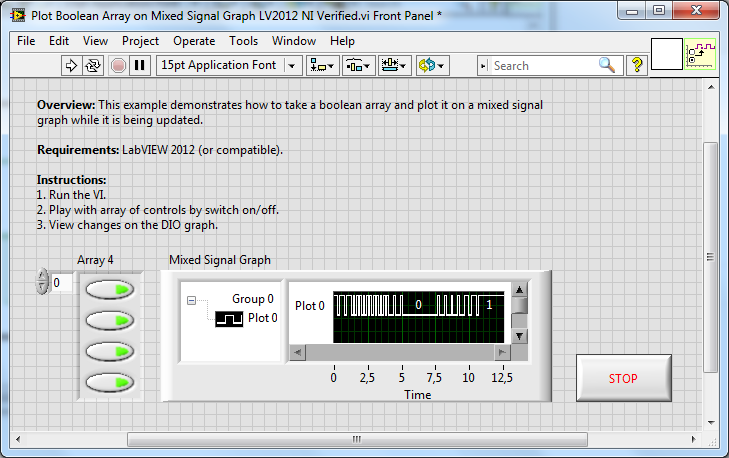This screenshot has height=458, width=729.
Task: Open the Tools menu
Action: tap(243, 41)
